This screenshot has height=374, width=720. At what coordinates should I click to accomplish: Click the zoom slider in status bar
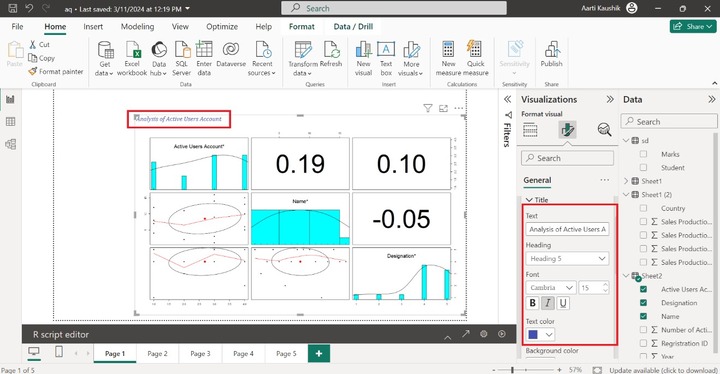click(526, 370)
